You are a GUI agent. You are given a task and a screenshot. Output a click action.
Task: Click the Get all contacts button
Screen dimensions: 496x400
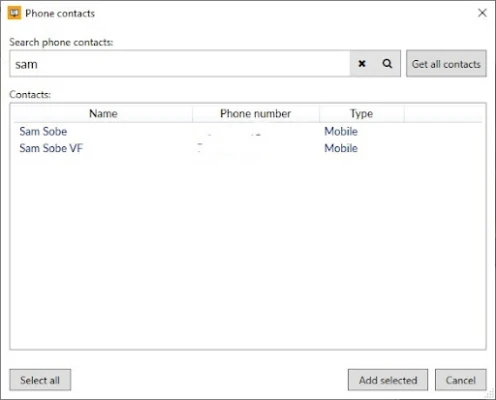[446, 63]
